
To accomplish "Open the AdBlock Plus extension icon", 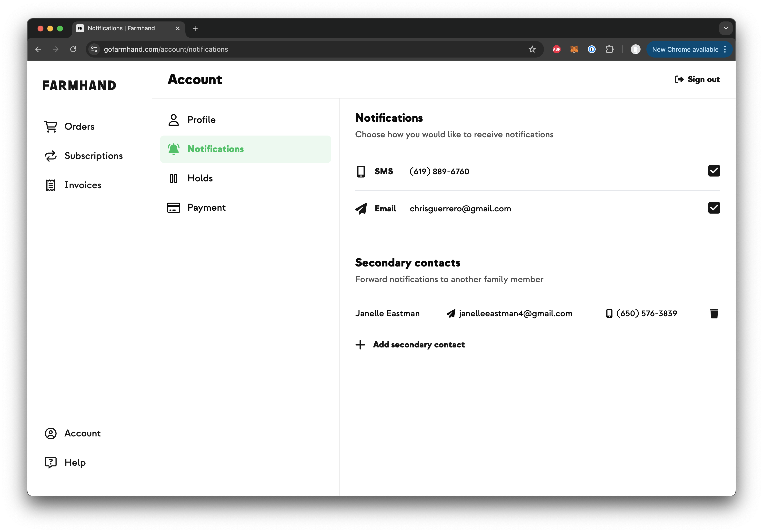I will click(x=557, y=49).
